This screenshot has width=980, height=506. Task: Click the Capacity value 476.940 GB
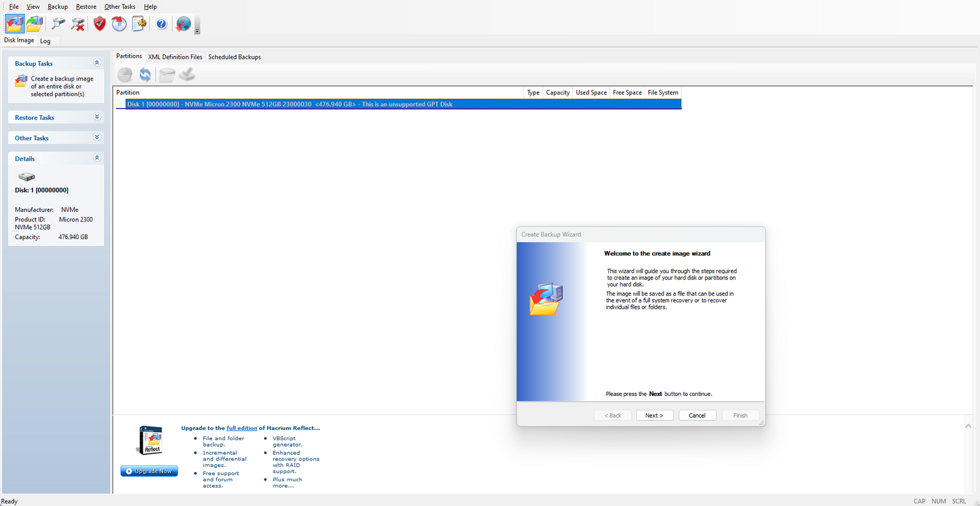pyautogui.click(x=73, y=237)
